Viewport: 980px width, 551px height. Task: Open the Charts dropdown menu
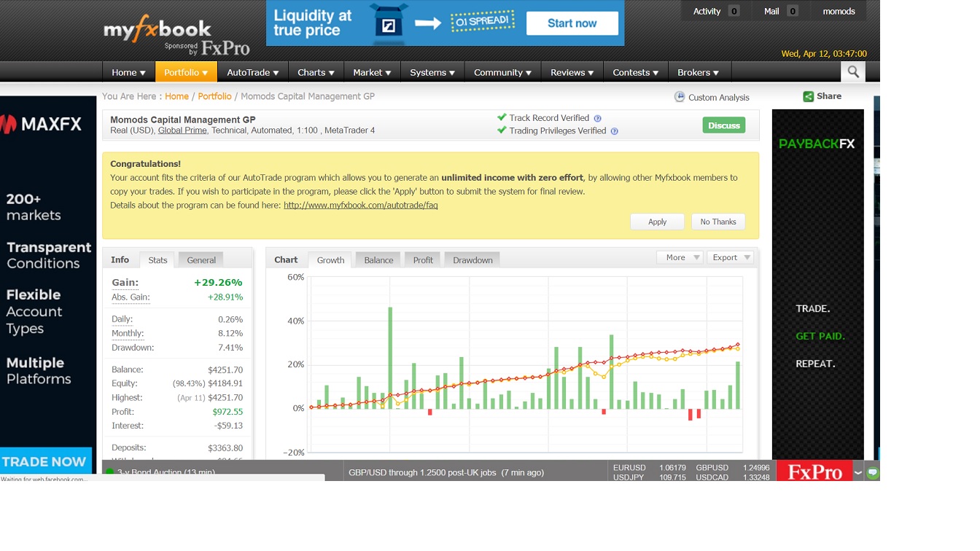point(316,72)
